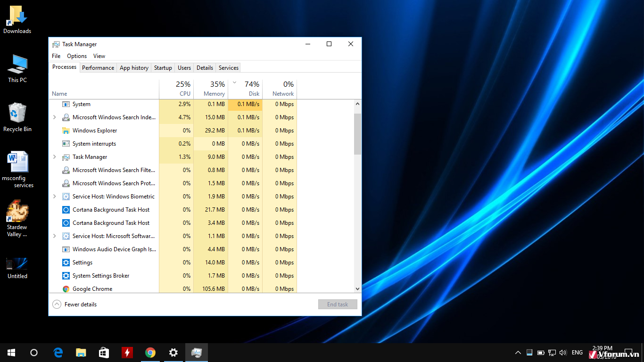Open the Settings gear on the taskbar

[x=173, y=353]
